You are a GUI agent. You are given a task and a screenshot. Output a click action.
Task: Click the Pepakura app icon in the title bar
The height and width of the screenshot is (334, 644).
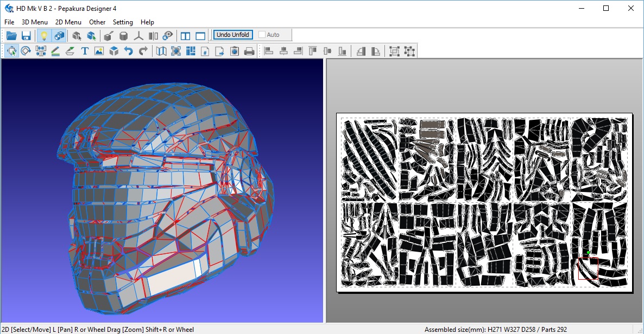coord(9,8)
